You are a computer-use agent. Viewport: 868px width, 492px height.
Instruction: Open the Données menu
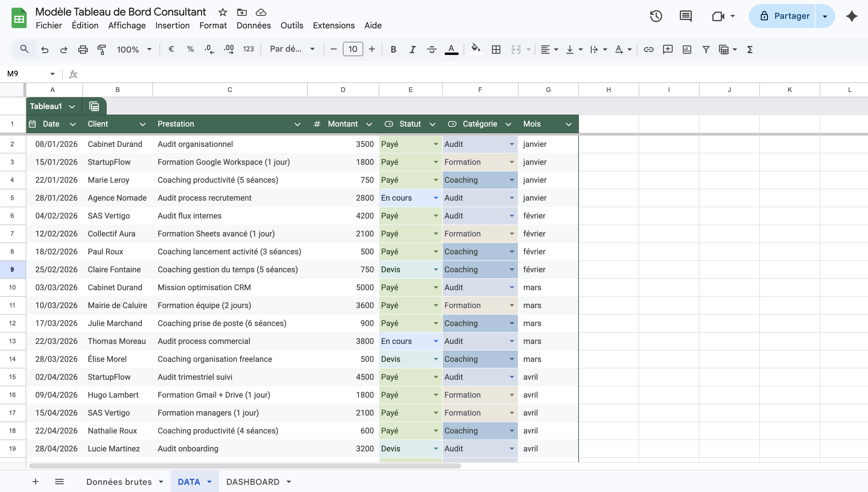(x=254, y=25)
